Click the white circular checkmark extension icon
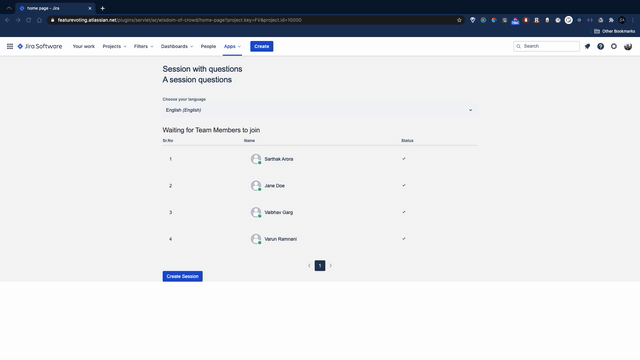 click(x=569, y=20)
